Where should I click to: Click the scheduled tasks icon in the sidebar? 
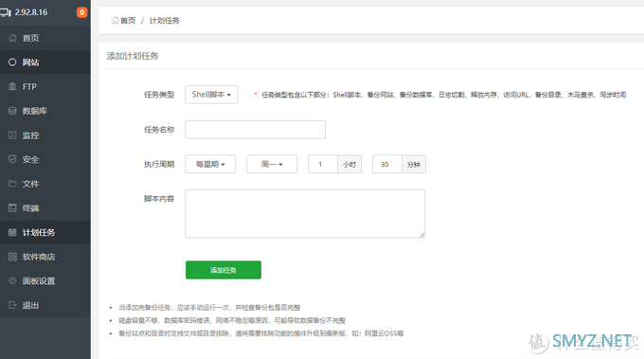pos(12,232)
